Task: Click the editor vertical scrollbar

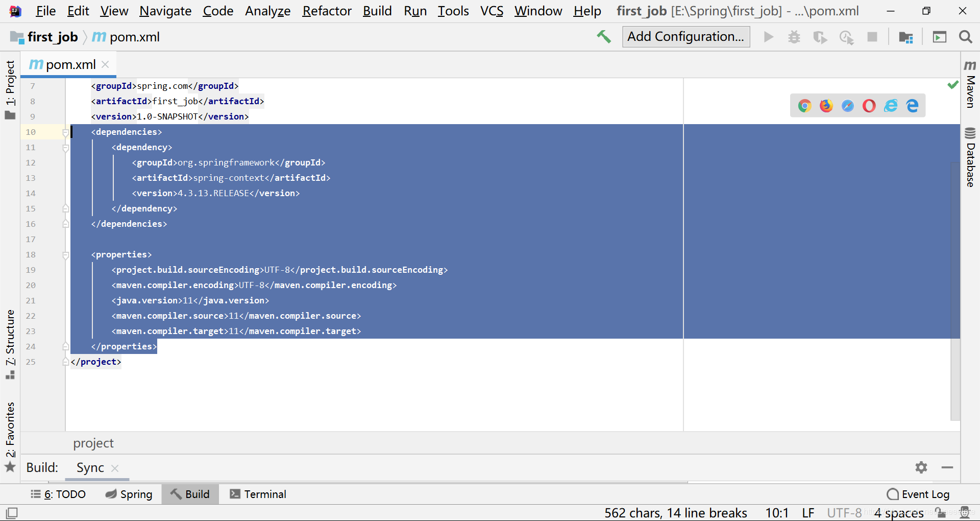Action: click(955, 291)
